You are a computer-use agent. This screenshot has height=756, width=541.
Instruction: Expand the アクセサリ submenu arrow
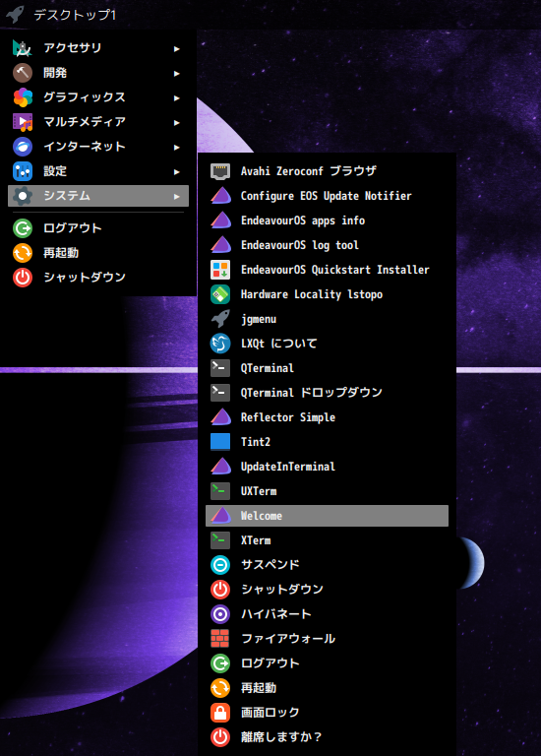coord(177,48)
